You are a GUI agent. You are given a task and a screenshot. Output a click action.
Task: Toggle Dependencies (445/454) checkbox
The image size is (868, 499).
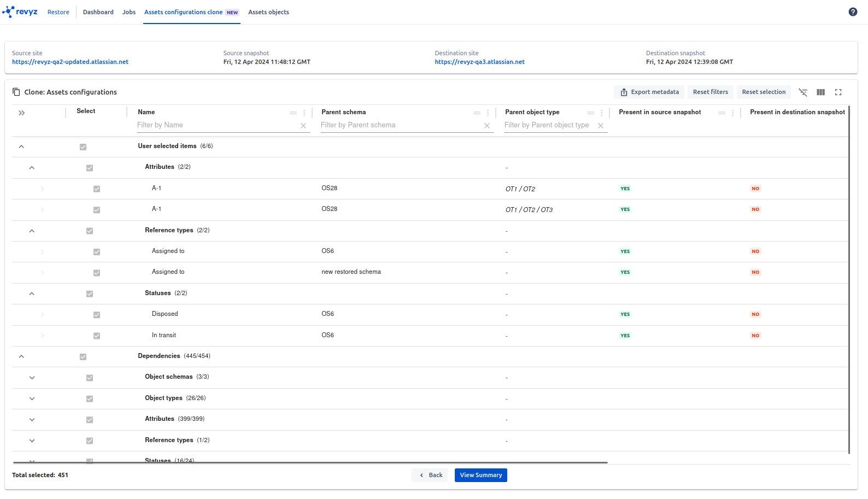tap(83, 357)
